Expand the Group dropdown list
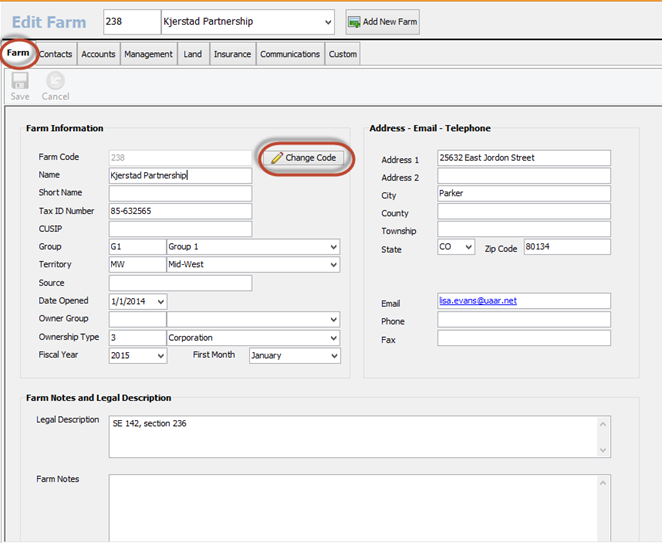Screen dimensions: 662x543 click(x=333, y=247)
